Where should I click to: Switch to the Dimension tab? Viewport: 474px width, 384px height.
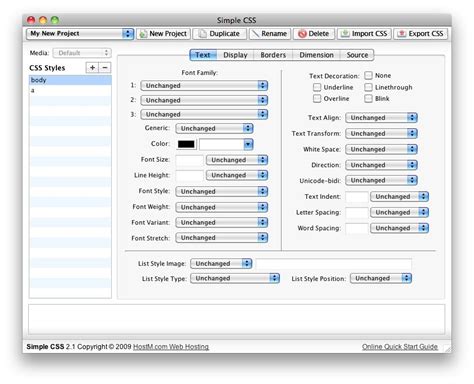pyautogui.click(x=316, y=55)
